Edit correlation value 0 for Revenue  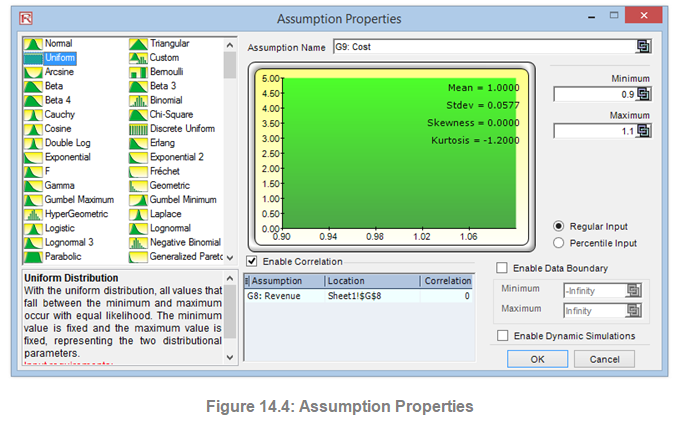point(447,296)
